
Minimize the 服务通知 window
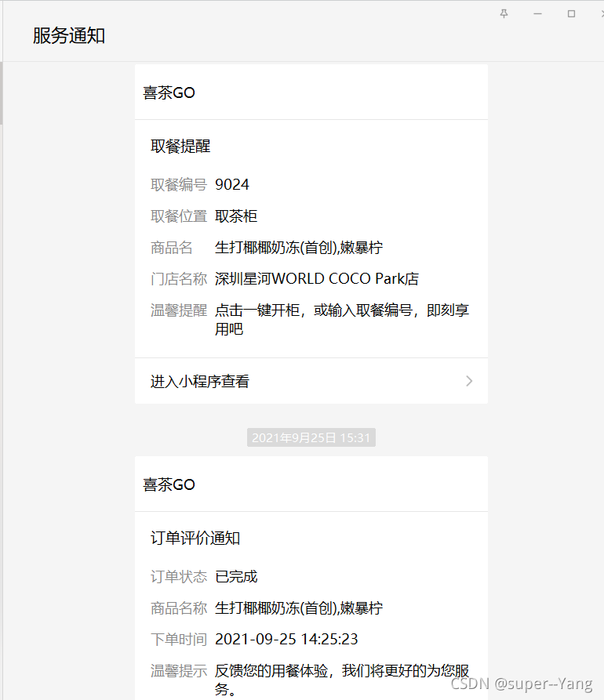pos(537,14)
